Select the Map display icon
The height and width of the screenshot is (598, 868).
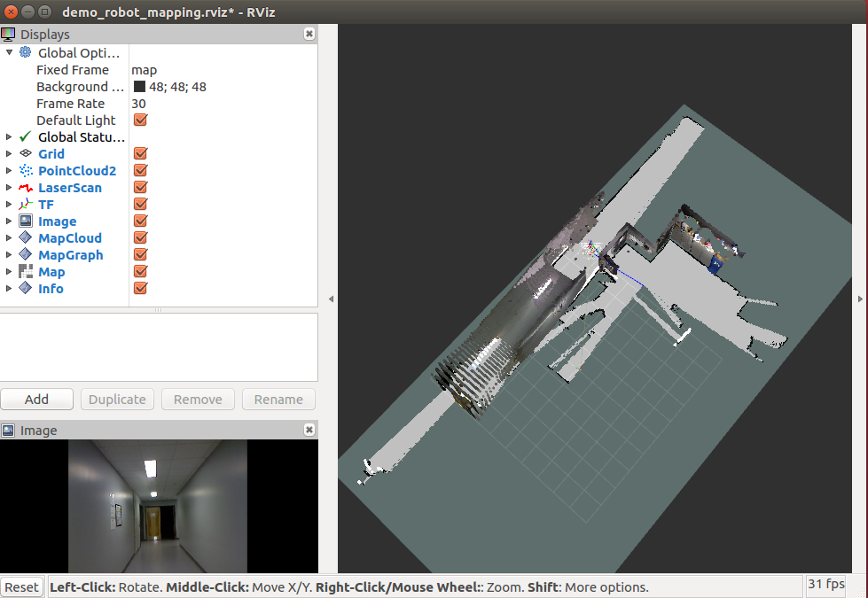[x=26, y=272]
